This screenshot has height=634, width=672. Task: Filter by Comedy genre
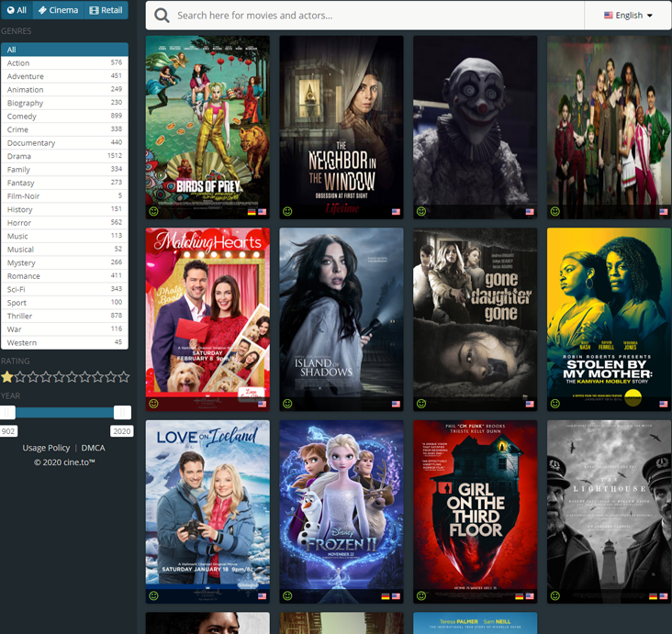(x=64, y=117)
